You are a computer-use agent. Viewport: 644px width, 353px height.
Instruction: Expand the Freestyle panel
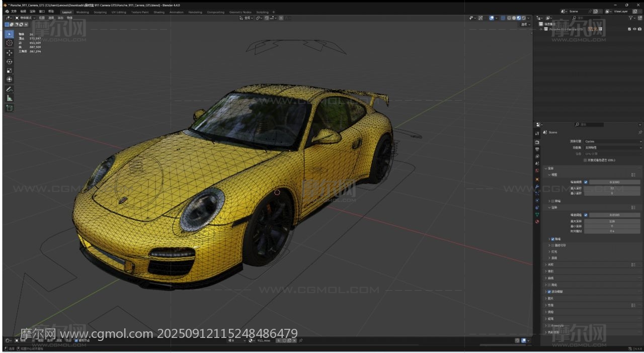coord(545,325)
